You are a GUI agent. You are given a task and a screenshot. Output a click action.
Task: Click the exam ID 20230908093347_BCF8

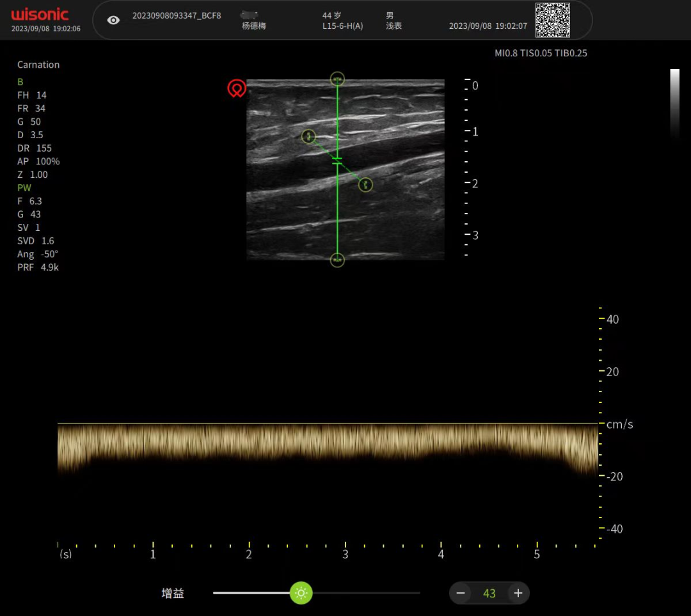[x=177, y=15]
